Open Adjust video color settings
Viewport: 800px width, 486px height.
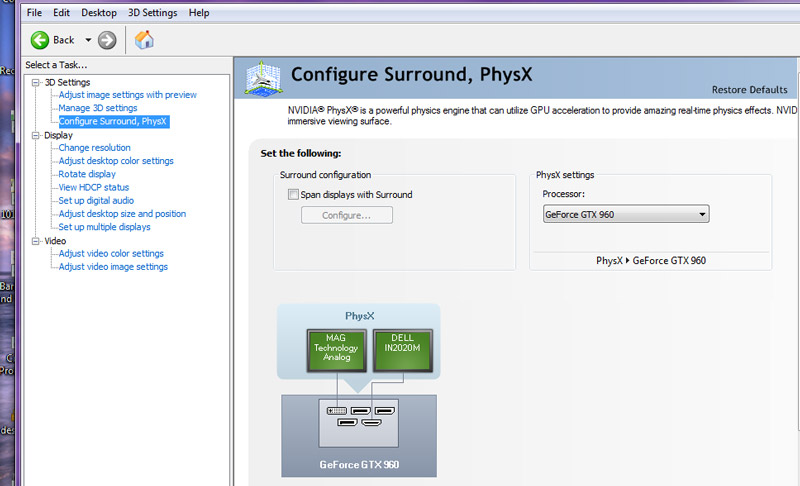tap(111, 253)
